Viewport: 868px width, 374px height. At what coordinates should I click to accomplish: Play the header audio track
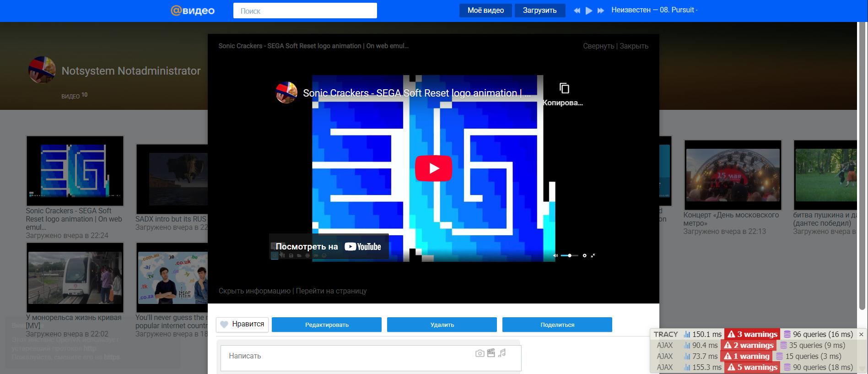tap(589, 11)
